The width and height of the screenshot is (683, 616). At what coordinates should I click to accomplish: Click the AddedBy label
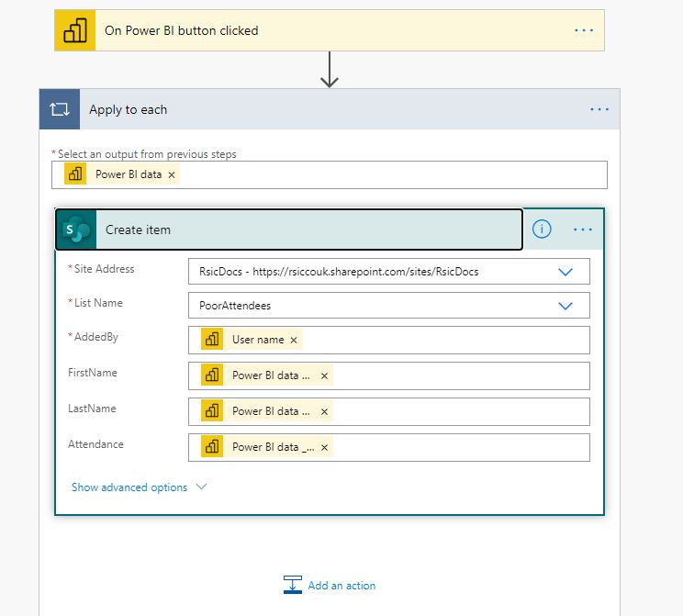click(x=95, y=337)
